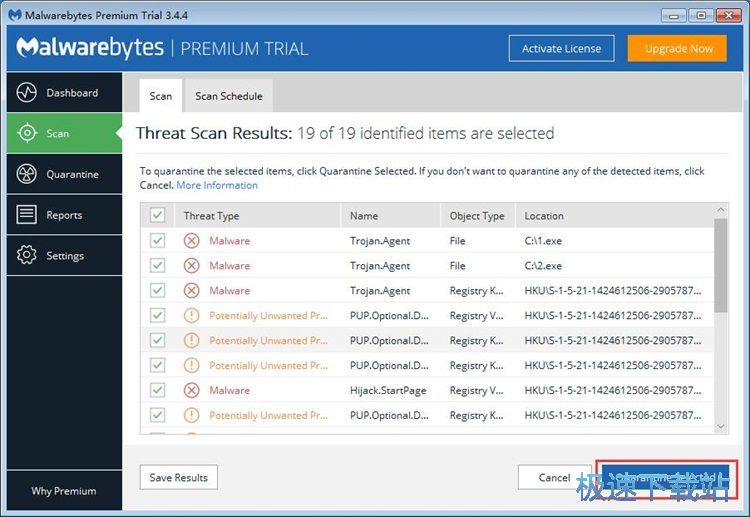Image resolution: width=750 pixels, height=517 pixels.
Task: Click Trojan.Agent name in C:\1.exe row
Action: (x=380, y=241)
